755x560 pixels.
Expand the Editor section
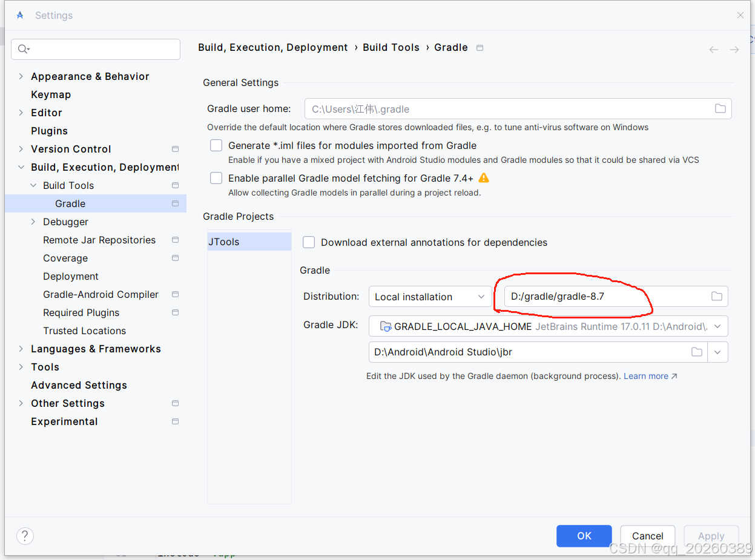[x=21, y=113]
